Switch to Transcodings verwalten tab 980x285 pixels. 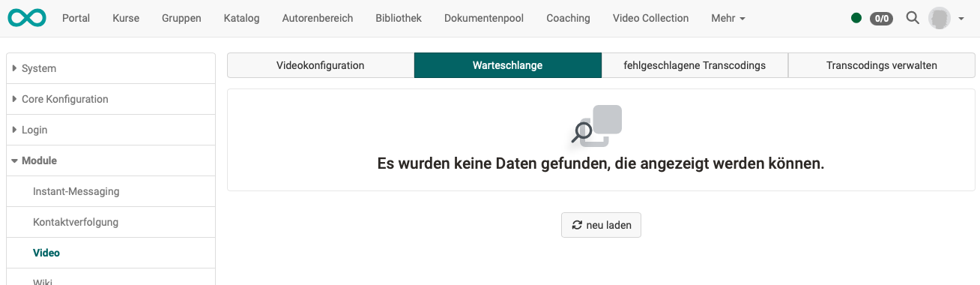[882, 65]
